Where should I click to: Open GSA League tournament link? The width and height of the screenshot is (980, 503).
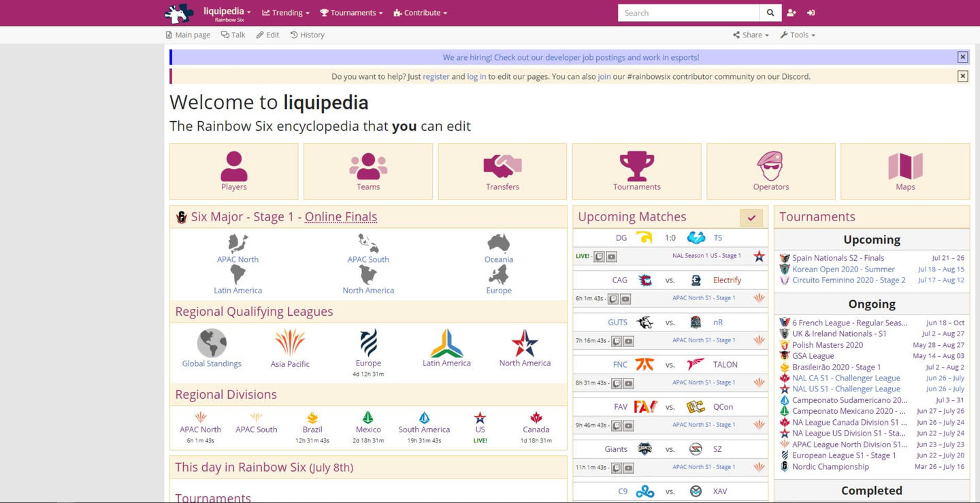813,355
